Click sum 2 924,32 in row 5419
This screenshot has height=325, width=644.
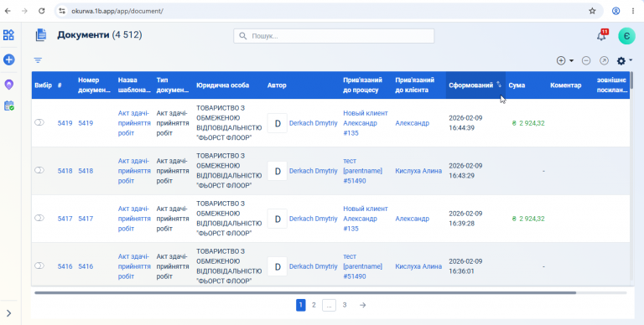click(528, 123)
